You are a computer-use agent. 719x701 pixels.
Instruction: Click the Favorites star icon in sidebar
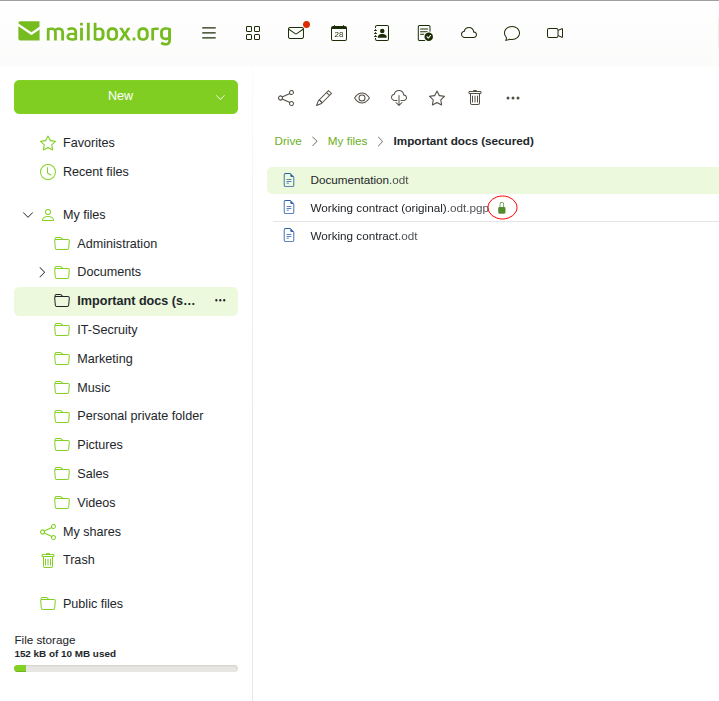[x=48, y=143]
